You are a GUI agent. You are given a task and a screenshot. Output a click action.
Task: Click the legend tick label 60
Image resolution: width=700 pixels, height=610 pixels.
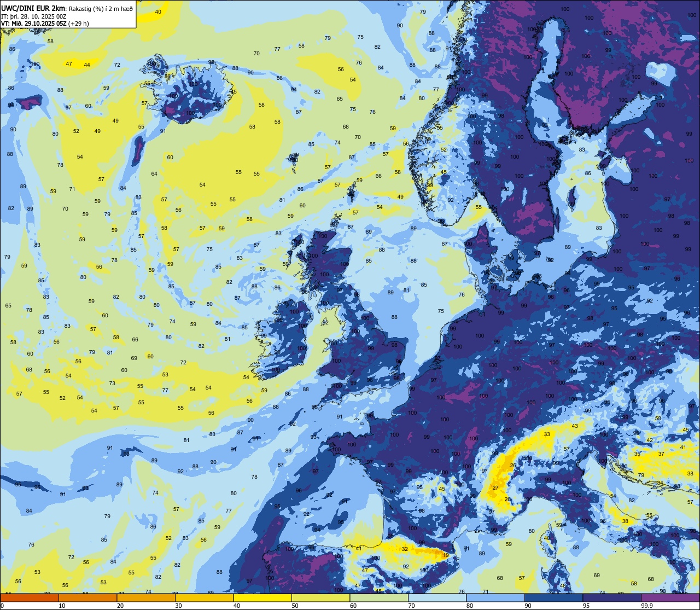353,606
